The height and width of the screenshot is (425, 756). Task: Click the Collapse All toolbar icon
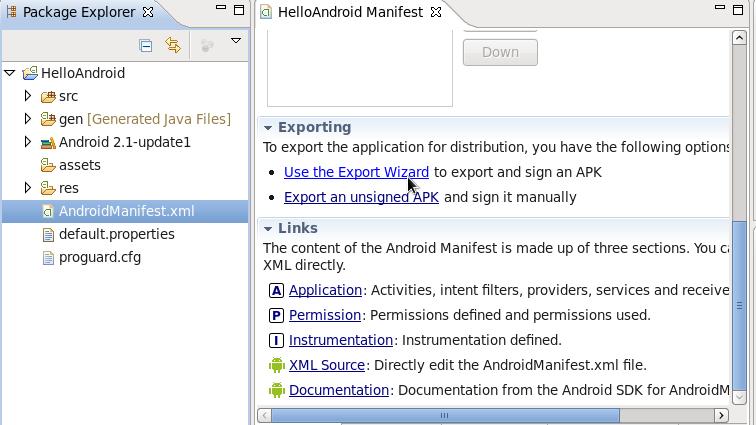146,45
